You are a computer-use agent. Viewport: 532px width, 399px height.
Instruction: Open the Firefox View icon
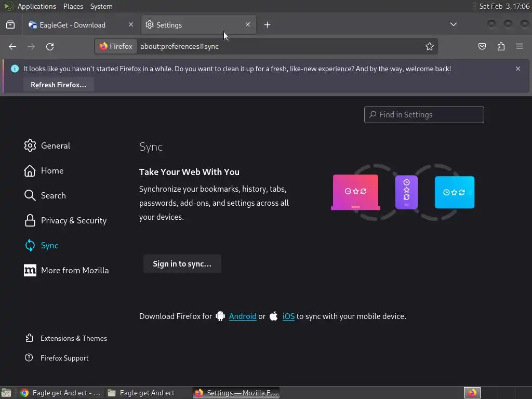(x=10, y=25)
